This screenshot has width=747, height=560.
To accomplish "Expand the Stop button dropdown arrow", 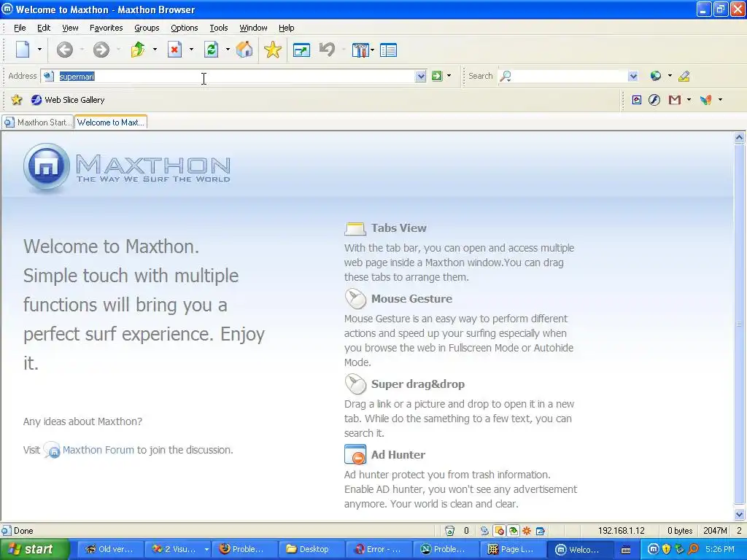I will pos(191,50).
